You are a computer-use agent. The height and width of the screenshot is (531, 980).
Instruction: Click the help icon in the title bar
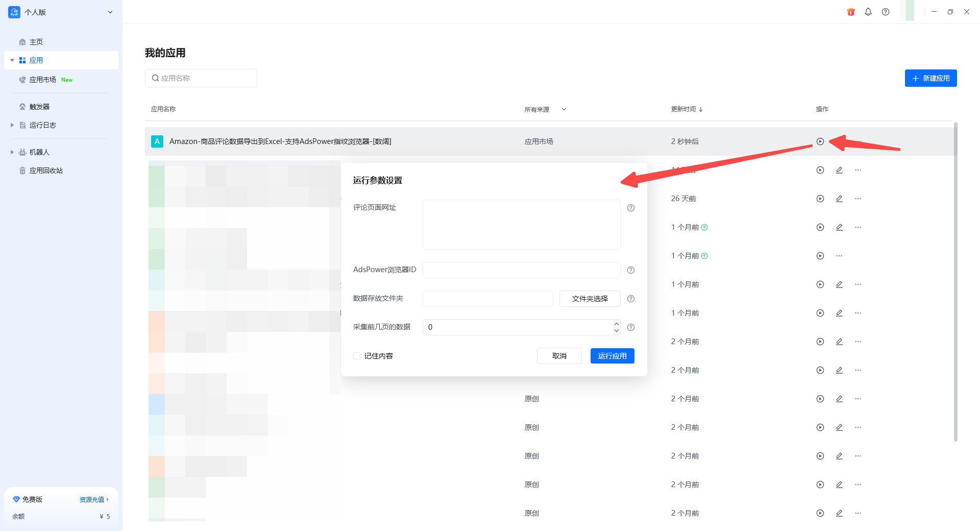886,12
